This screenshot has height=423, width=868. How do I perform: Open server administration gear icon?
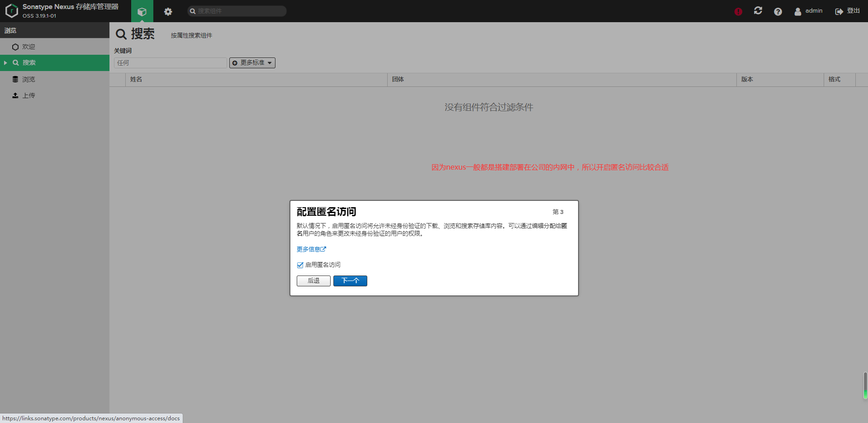click(x=168, y=11)
